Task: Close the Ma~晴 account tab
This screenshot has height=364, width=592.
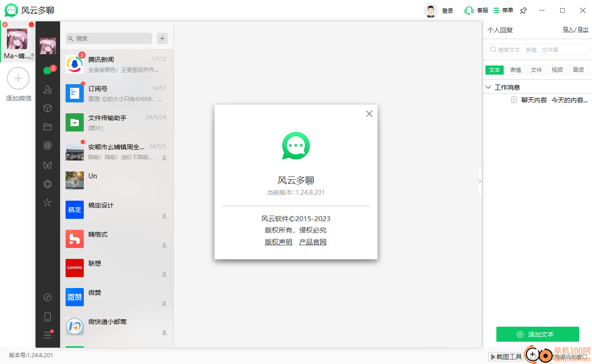Action: [x=5, y=25]
